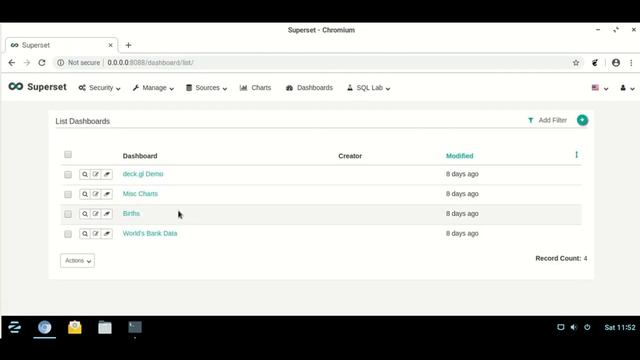Image resolution: width=640 pixels, height=360 pixels.
Task: Open the user account dropdown
Action: [627, 88]
